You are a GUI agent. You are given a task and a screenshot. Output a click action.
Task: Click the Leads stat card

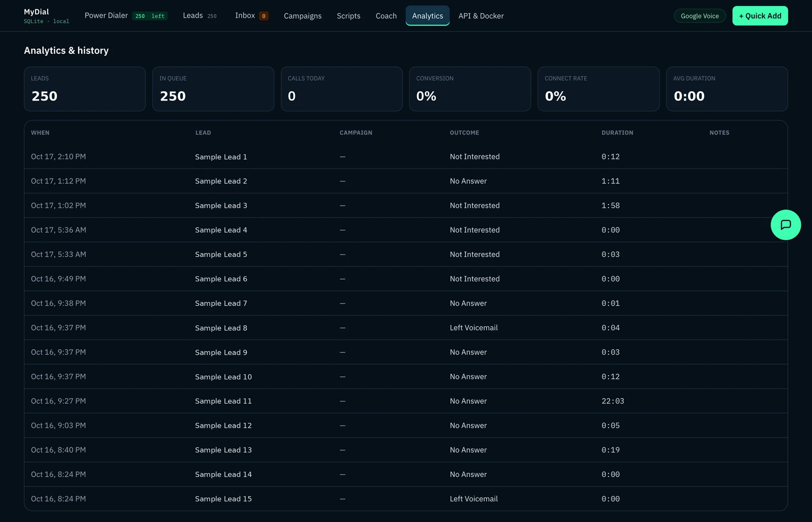pyautogui.click(x=85, y=89)
